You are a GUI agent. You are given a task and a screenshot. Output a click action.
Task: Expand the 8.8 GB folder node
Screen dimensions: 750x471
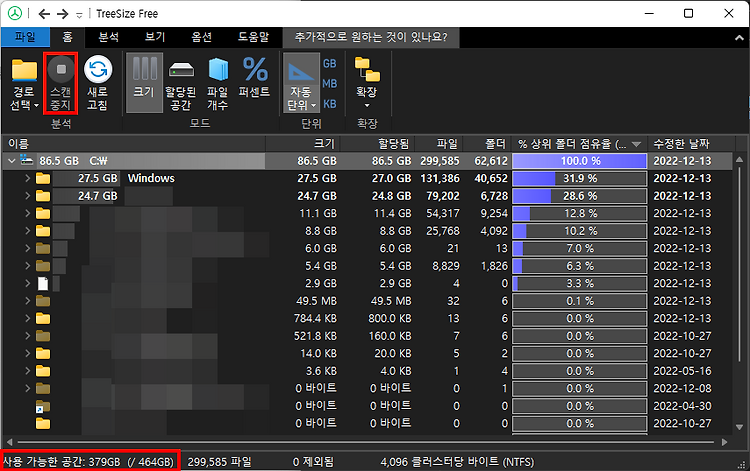(x=27, y=231)
